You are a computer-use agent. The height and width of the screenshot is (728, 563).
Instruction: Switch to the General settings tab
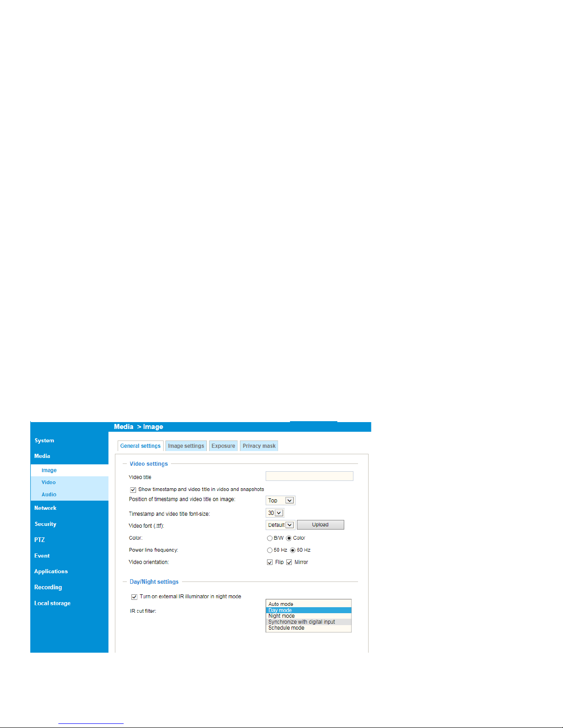141,446
